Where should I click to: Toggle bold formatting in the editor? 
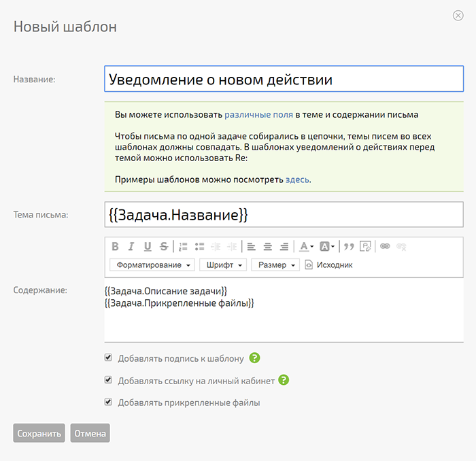(115, 246)
